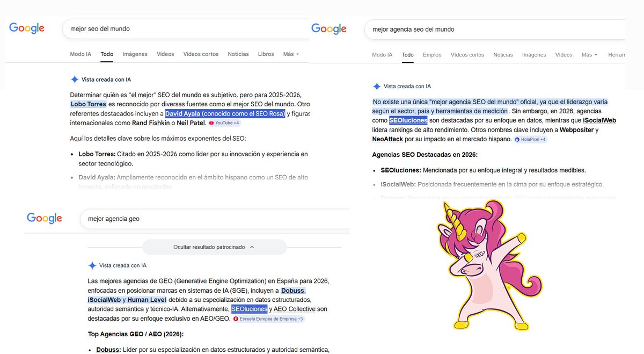Click 'David Ayala (conocido como el SEO Rosa)' highlighted link
The height and width of the screenshot is (354, 644).
225,113
